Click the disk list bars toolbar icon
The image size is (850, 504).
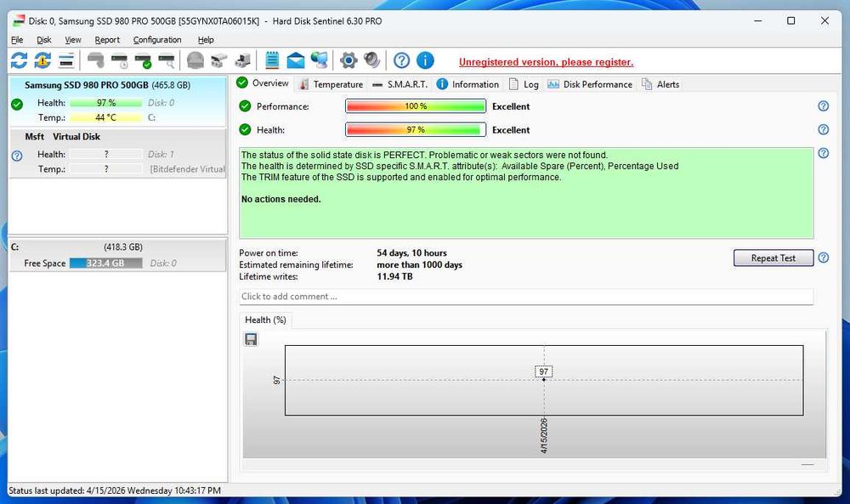66,60
